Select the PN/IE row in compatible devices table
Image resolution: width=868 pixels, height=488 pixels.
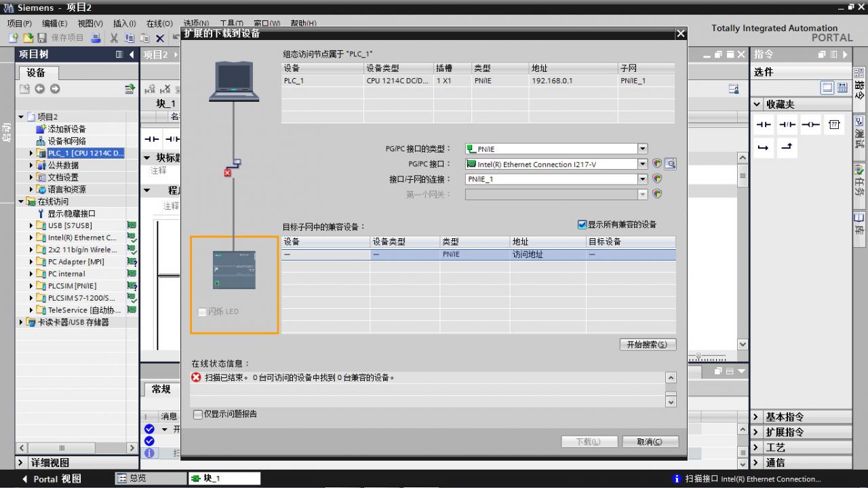click(x=478, y=255)
